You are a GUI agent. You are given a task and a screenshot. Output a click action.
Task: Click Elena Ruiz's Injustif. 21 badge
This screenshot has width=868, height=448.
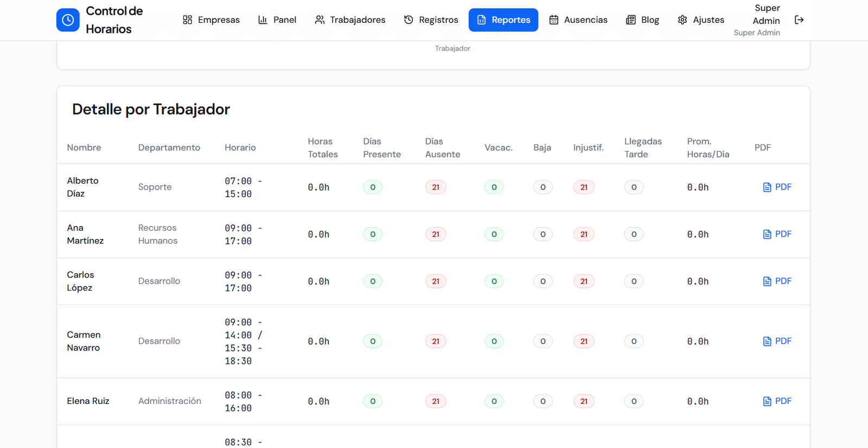tap(584, 401)
